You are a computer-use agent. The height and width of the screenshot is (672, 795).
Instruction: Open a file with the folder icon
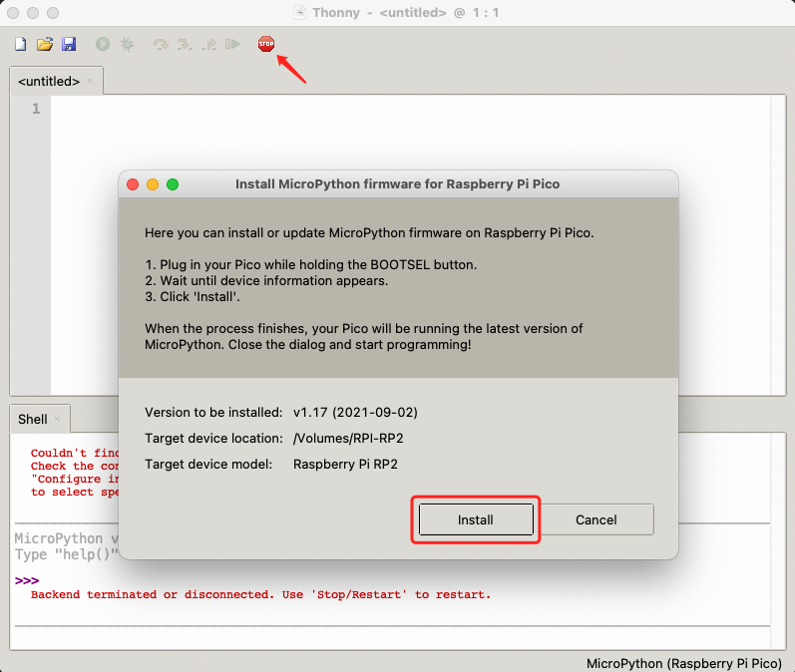[45, 44]
